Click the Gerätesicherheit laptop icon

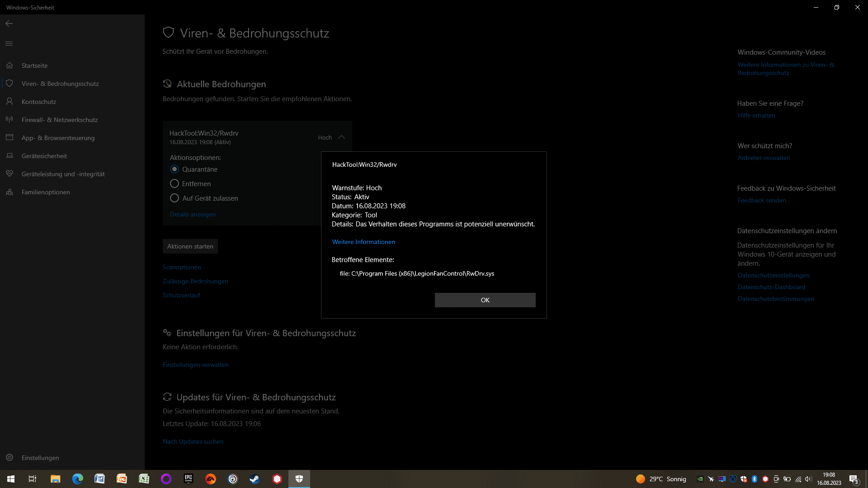tap(9, 156)
